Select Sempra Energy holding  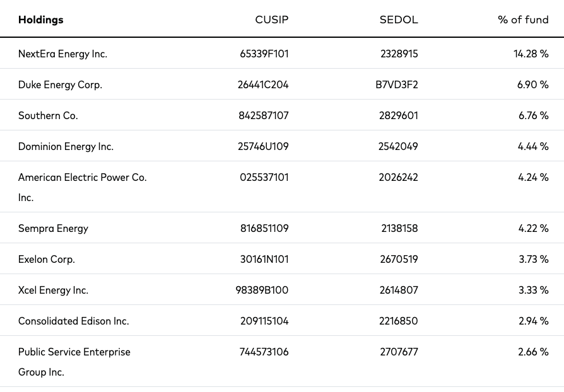pyautogui.click(x=53, y=229)
